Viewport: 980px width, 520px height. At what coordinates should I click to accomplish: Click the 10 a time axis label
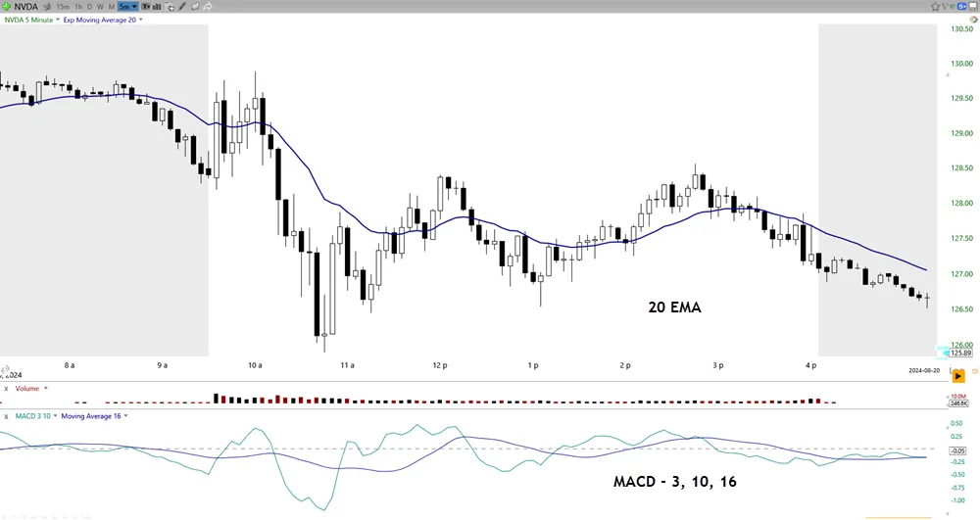click(x=255, y=365)
